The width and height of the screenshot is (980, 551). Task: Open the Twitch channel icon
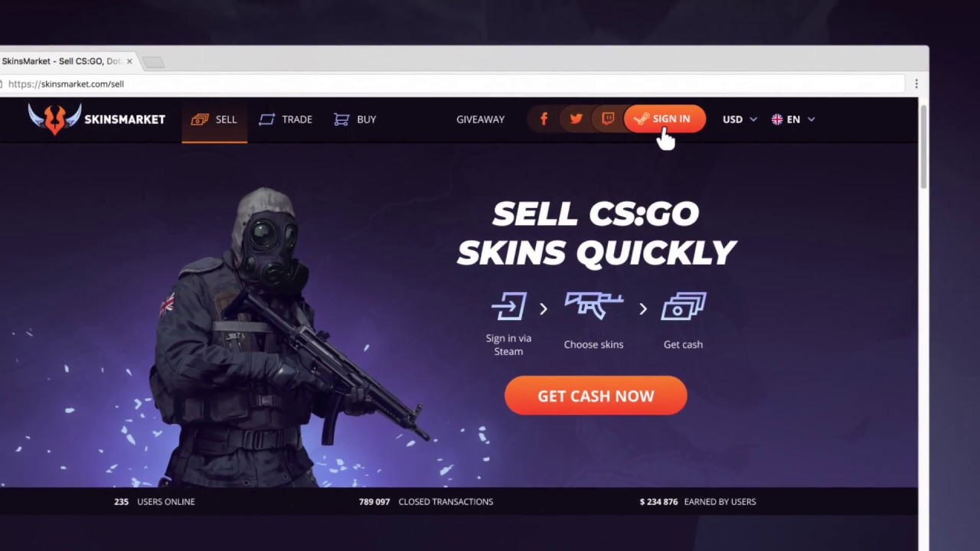608,119
